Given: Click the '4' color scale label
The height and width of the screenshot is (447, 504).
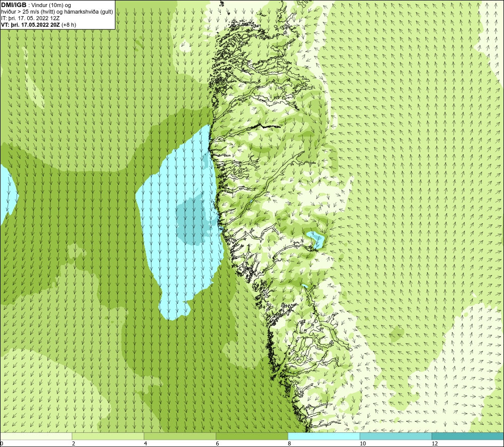Looking at the screenshot, I should click(x=146, y=443).
